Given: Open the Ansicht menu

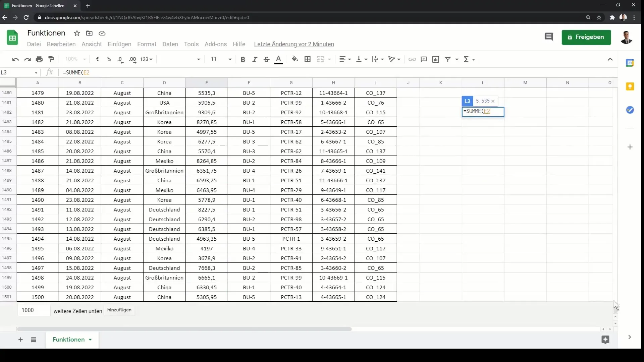Looking at the screenshot, I should 92,44.
